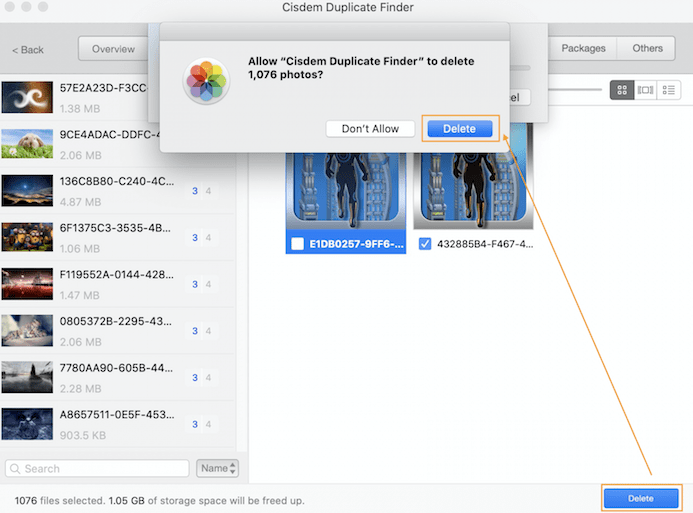Click the search magnifier icon
Image resolution: width=693 pixels, height=513 pixels.
15,468
